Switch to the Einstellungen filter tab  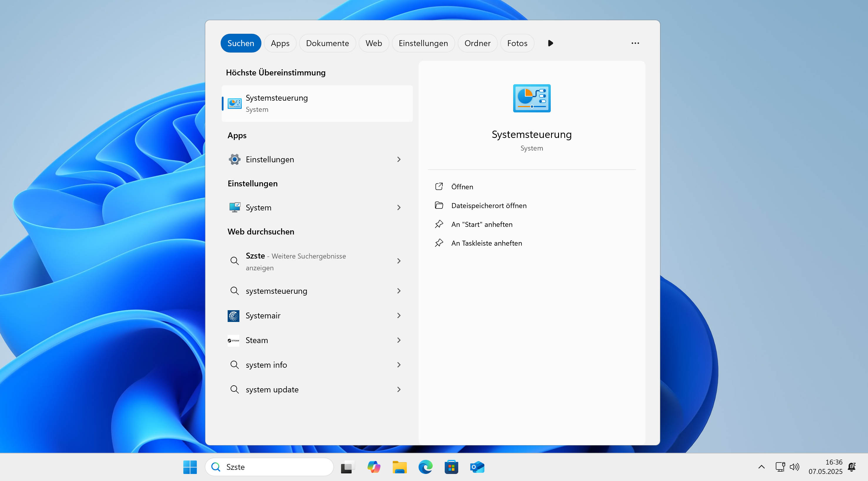point(423,43)
